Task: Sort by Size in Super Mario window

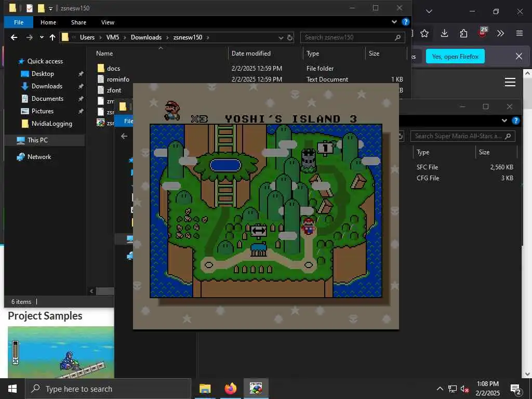Action: [x=484, y=152]
